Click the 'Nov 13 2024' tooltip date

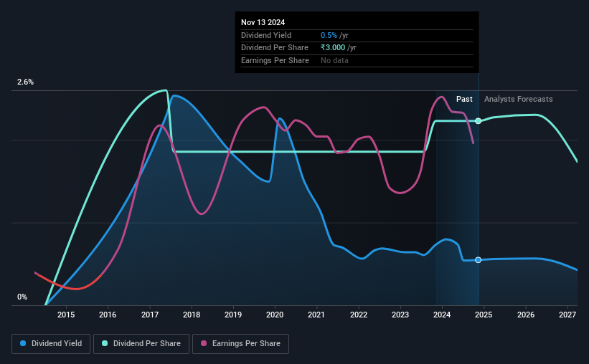[263, 22]
